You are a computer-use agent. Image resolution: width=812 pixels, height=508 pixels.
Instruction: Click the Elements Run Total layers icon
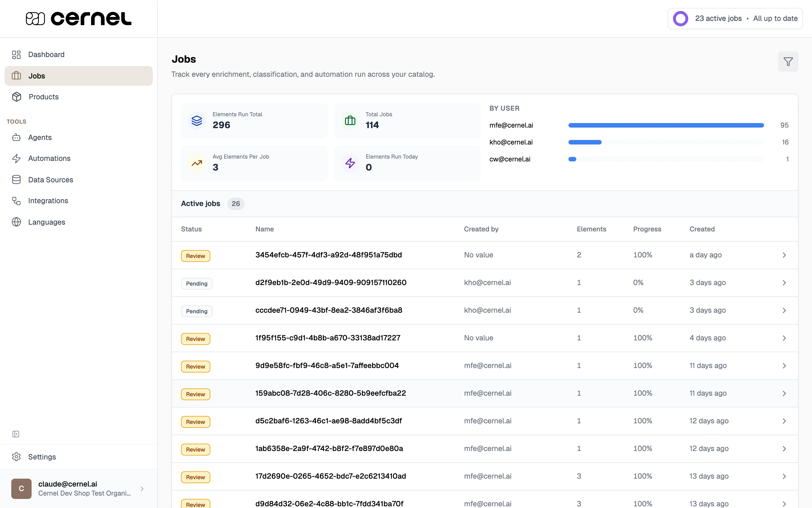tap(197, 121)
